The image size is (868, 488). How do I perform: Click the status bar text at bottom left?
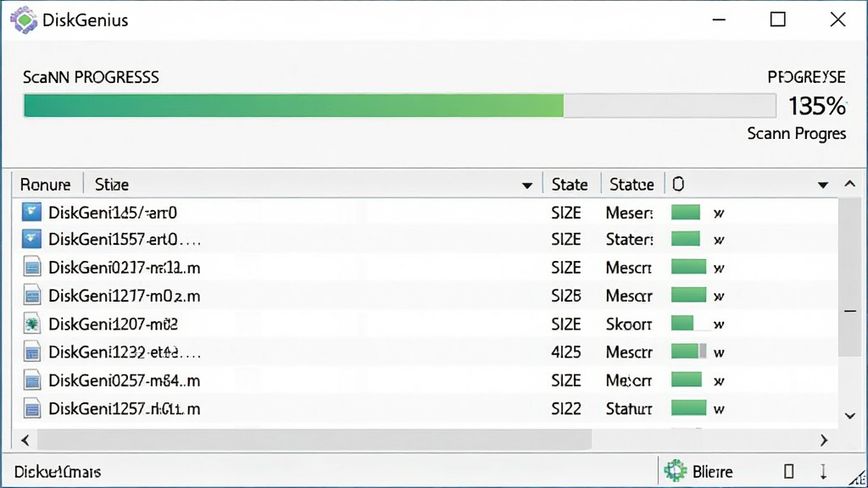point(58,472)
